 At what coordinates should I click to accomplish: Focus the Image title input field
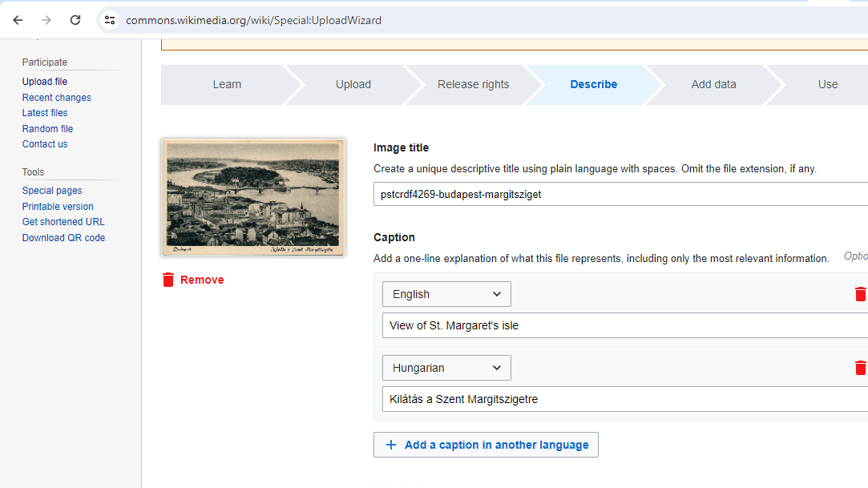[620, 194]
